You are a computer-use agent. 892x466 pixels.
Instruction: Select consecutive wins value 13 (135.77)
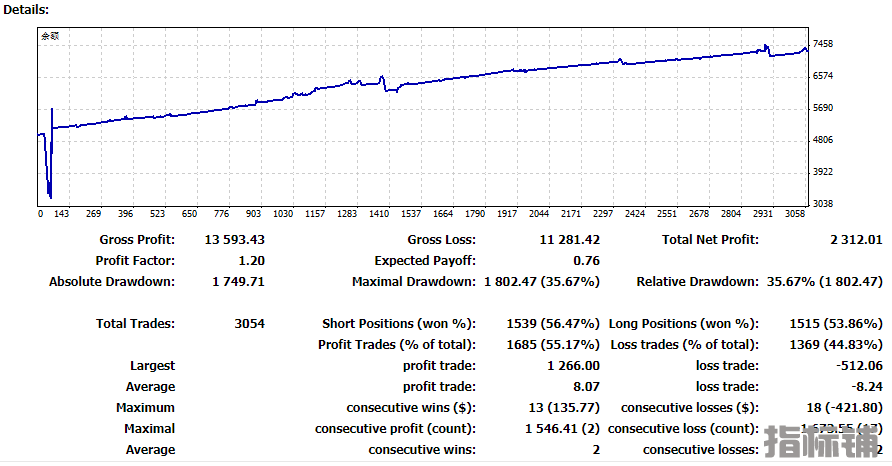(564, 409)
